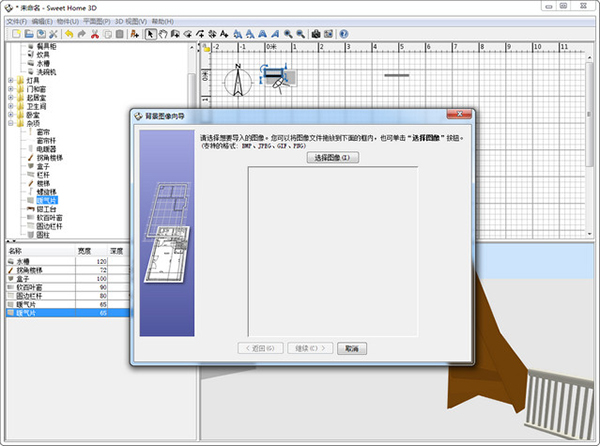The height and width of the screenshot is (446, 600).
Task: Collapse the 杂项 folder in catalog tree
Action: (10, 122)
